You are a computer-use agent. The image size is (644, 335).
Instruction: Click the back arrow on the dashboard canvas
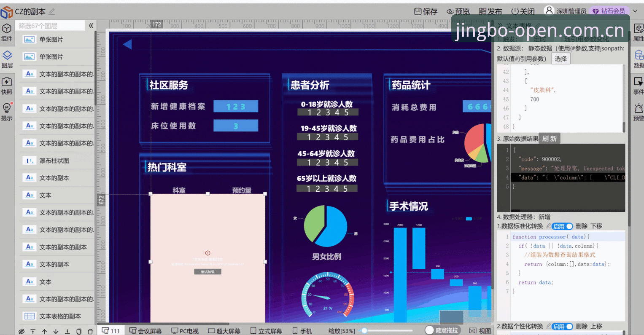coord(127,44)
